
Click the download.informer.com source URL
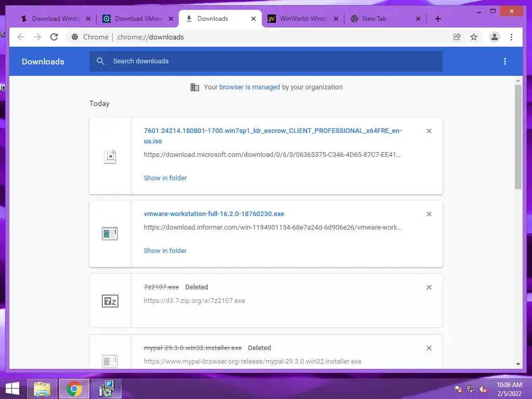point(272,228)
